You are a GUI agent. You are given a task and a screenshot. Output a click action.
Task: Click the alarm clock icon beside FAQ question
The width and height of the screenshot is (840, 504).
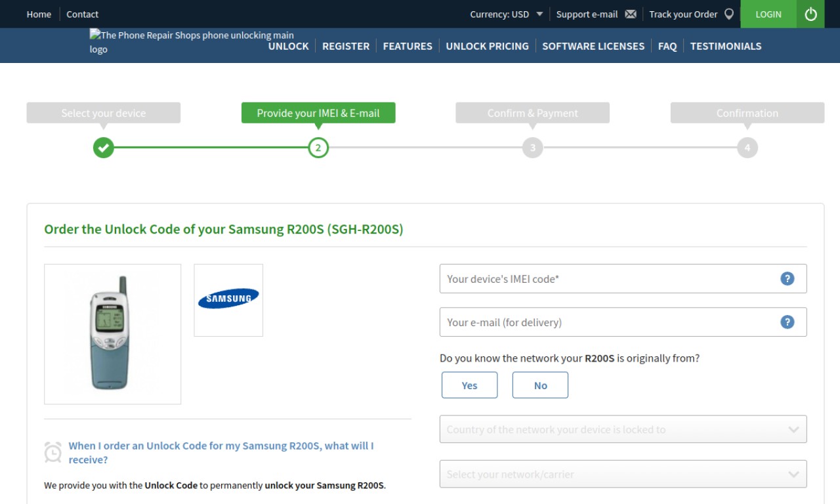(53, 452)
